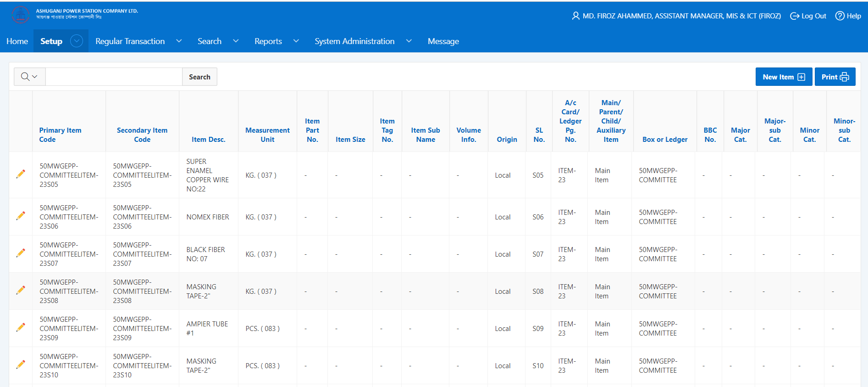The height and width of the screenshot is (387, 868).
Task: Log out of the application
Action: click(x=808, y=16)
